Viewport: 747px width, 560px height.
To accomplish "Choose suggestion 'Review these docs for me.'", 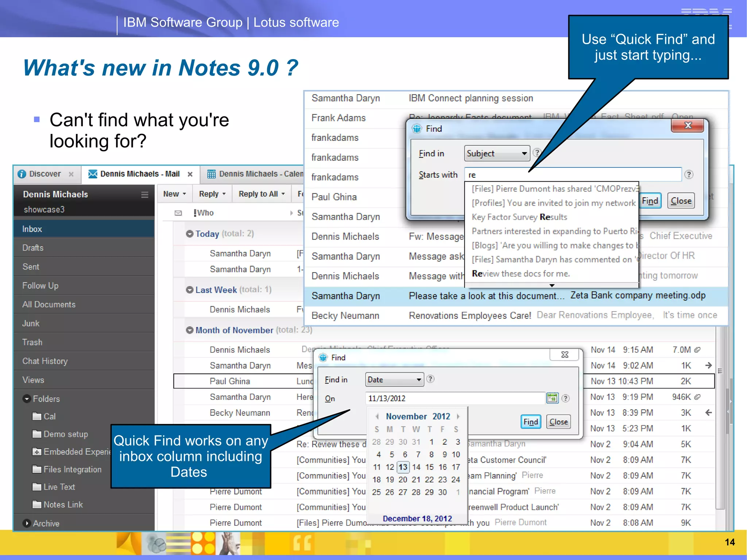I will (520, 274).
